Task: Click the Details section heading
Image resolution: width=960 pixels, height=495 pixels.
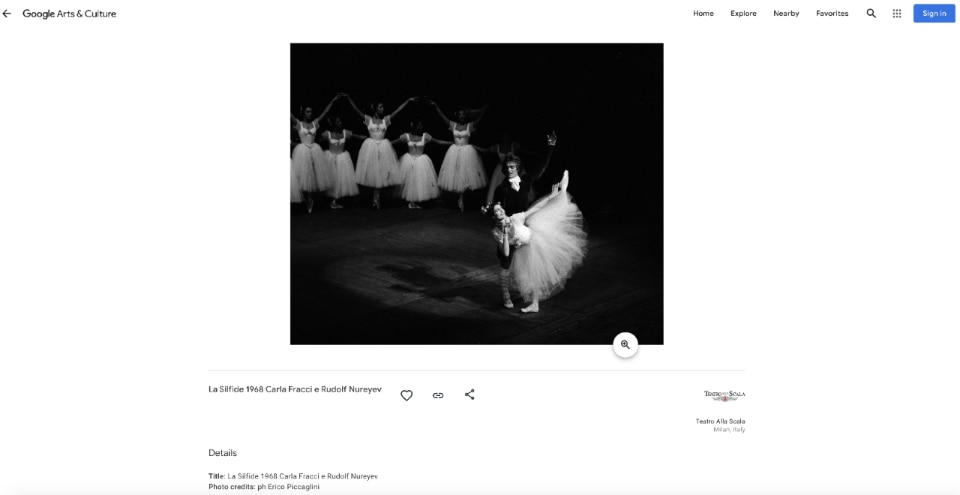Action: (222, 453)
